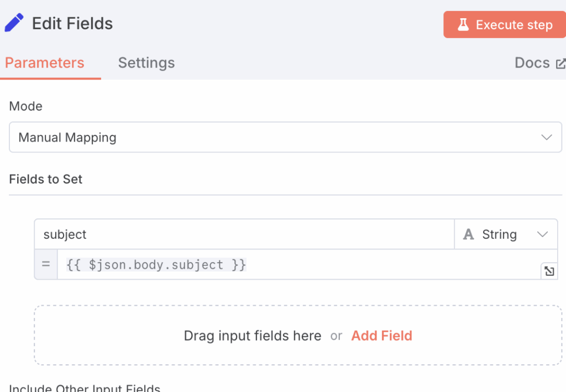The width and height of the screenshot is (566, 392).
Task: Add a new field via Add Field
Action: point(381,336)
